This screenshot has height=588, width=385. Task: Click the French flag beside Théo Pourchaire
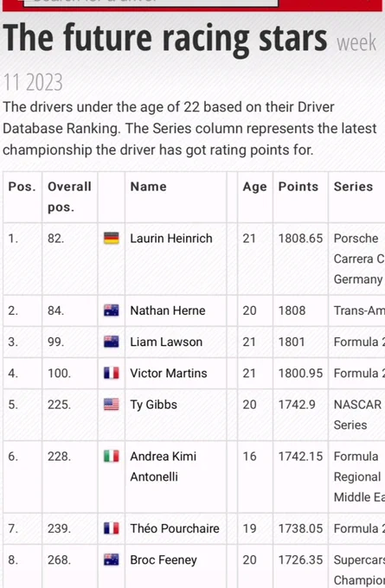[112, 528]
